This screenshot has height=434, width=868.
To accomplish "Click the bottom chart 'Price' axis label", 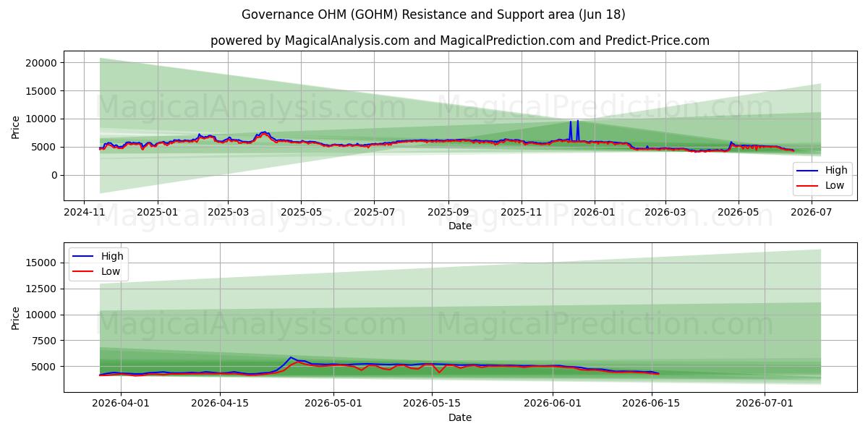I will (16, 318).
